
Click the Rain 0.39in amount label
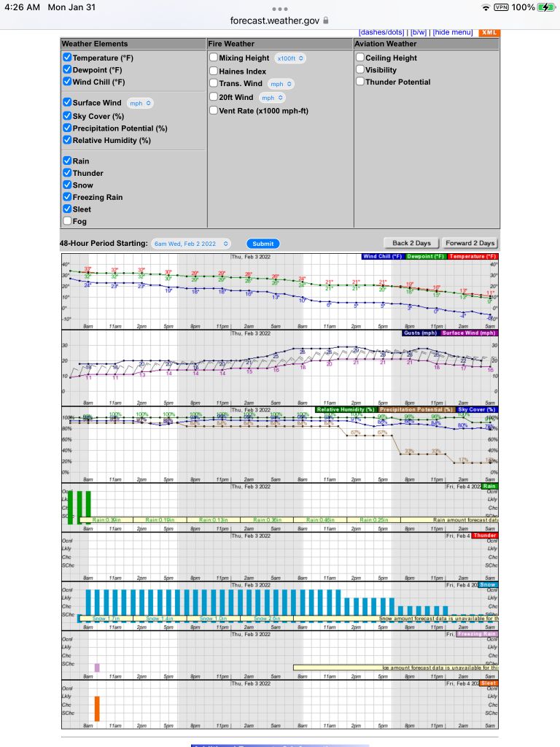106,519
